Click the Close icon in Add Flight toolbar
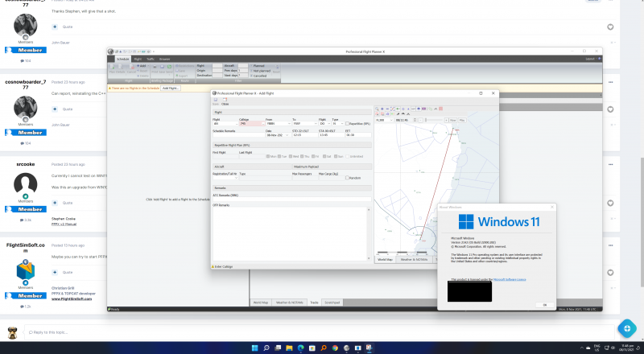644x354 pixels. pos(225,100)
